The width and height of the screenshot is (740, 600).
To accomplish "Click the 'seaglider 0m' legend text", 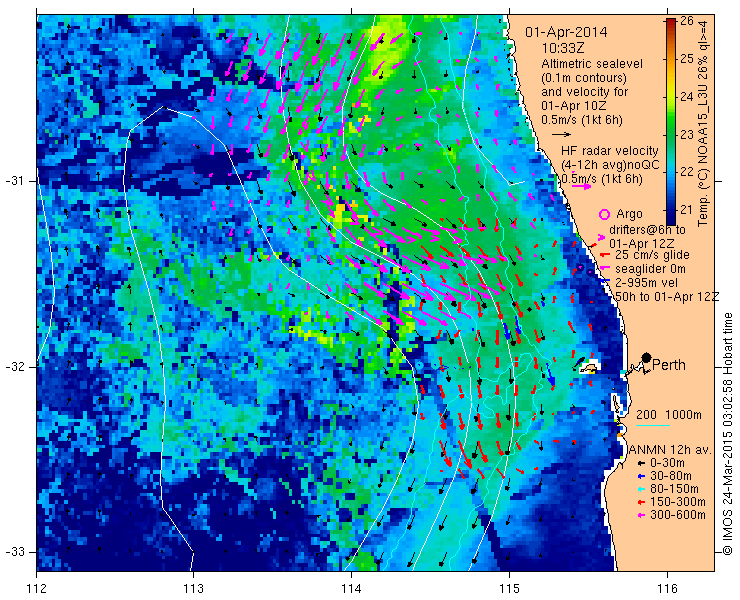I will coord(650,269).
